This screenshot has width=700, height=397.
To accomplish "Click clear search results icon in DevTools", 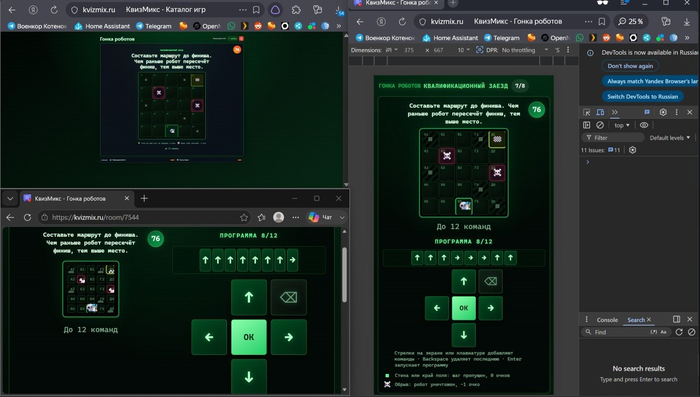I will (x=692, y=332).
